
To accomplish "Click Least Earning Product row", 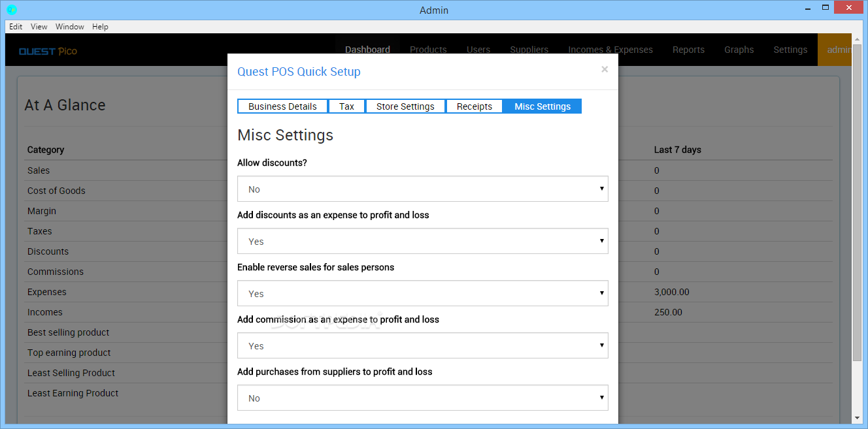I will pos(73,393).
